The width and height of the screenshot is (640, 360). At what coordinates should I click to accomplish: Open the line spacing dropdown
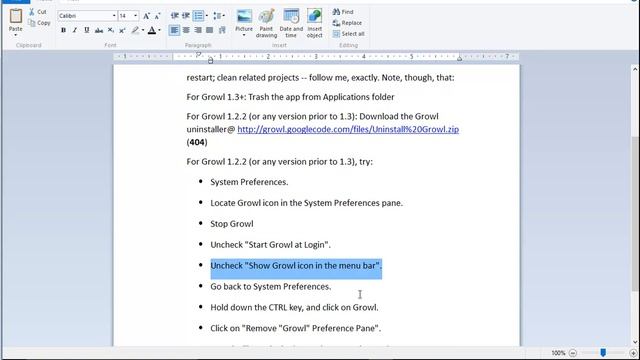coord(219,16)
